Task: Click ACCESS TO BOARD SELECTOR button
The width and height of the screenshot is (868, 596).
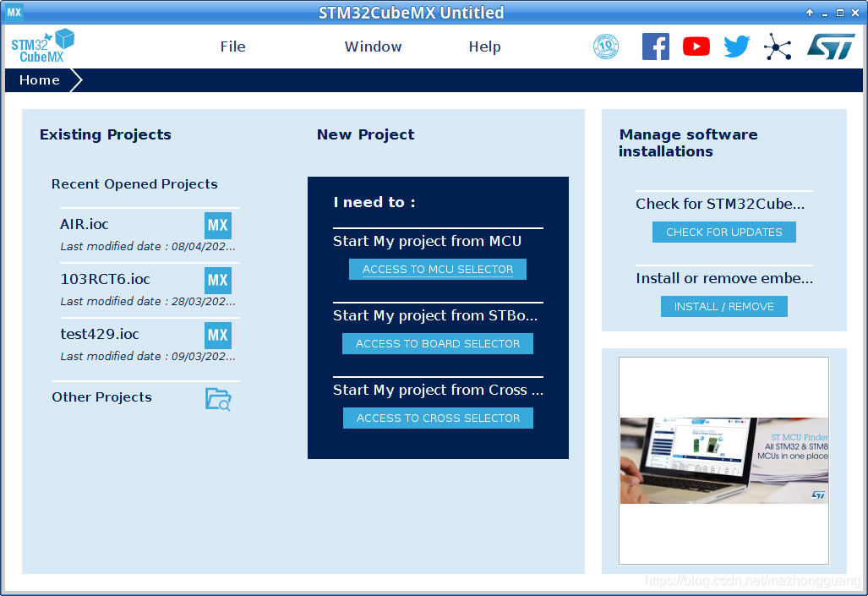Action: [437, 343]
